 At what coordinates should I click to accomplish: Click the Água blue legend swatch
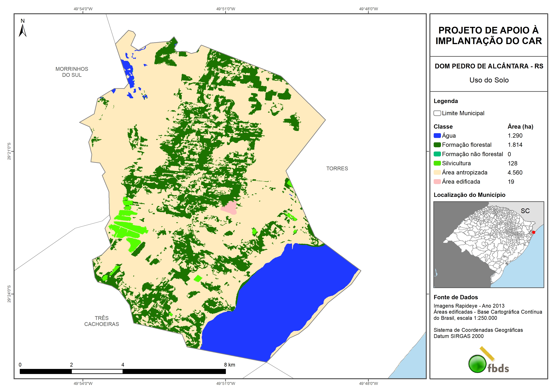click(x=437, y=136)
